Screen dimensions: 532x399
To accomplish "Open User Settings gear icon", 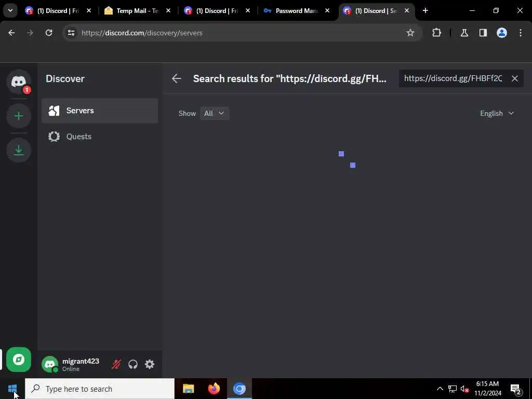I will 150,364.
